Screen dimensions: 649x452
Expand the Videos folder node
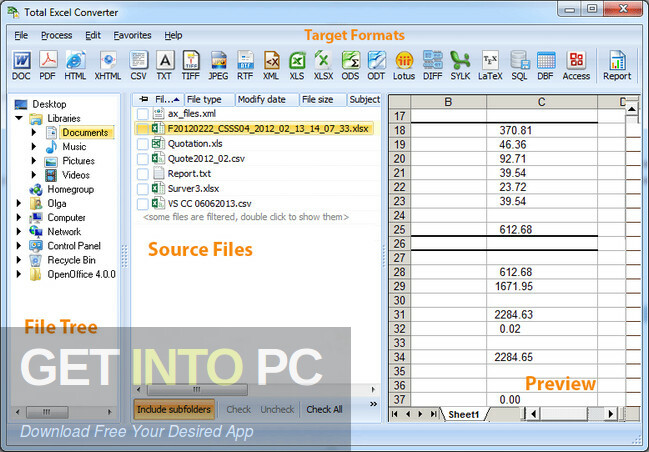point(34,175)
